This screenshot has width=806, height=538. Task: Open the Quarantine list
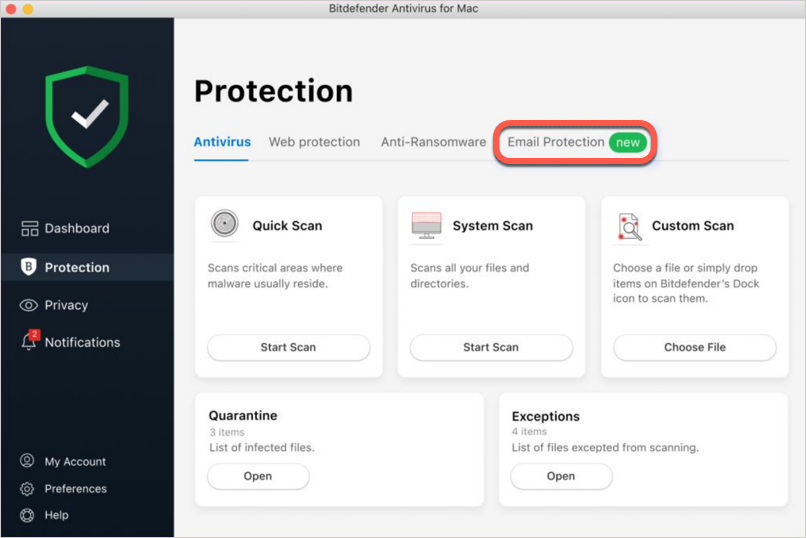(258, 476)
